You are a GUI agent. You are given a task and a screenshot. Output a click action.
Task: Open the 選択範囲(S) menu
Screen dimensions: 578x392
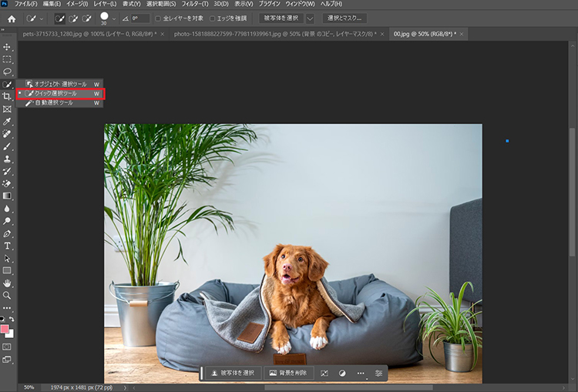[161, 4]
